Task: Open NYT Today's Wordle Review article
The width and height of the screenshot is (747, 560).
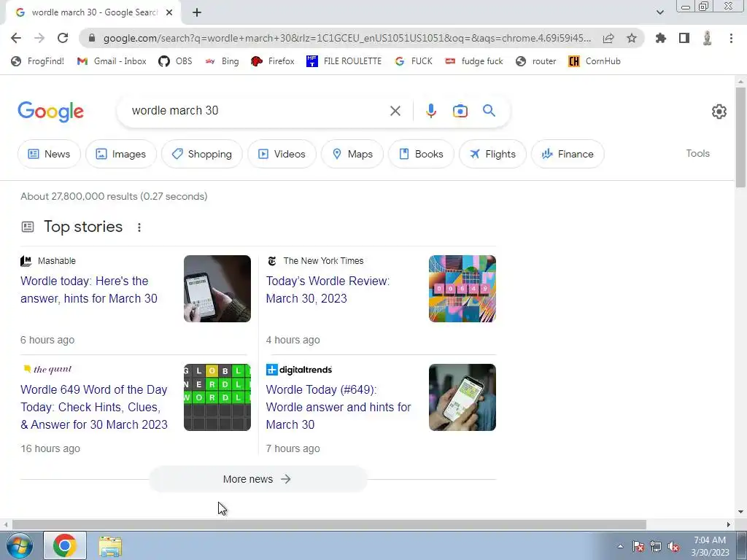Action: point(328,289)
